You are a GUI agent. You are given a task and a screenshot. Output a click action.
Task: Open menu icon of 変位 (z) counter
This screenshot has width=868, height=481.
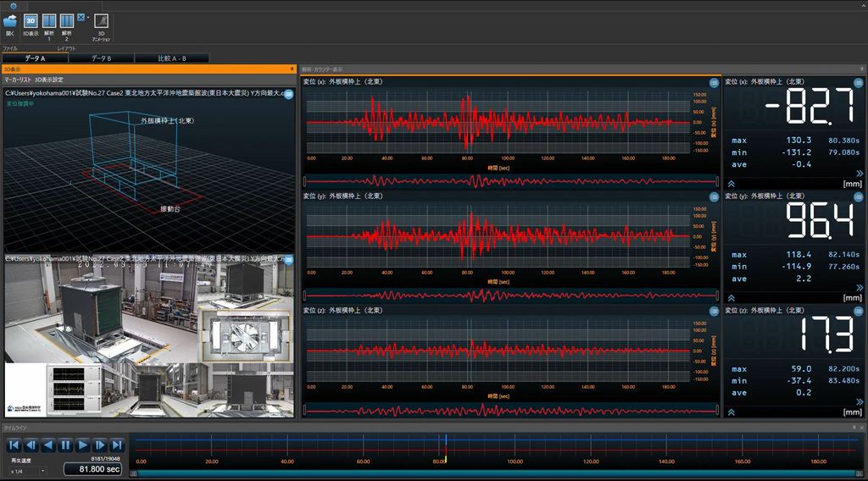pyautogui.click(x=858, y=312)
